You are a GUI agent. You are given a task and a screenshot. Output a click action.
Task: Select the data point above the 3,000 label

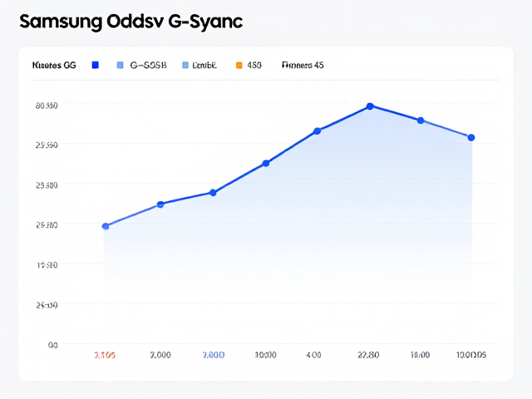point(160,204)
